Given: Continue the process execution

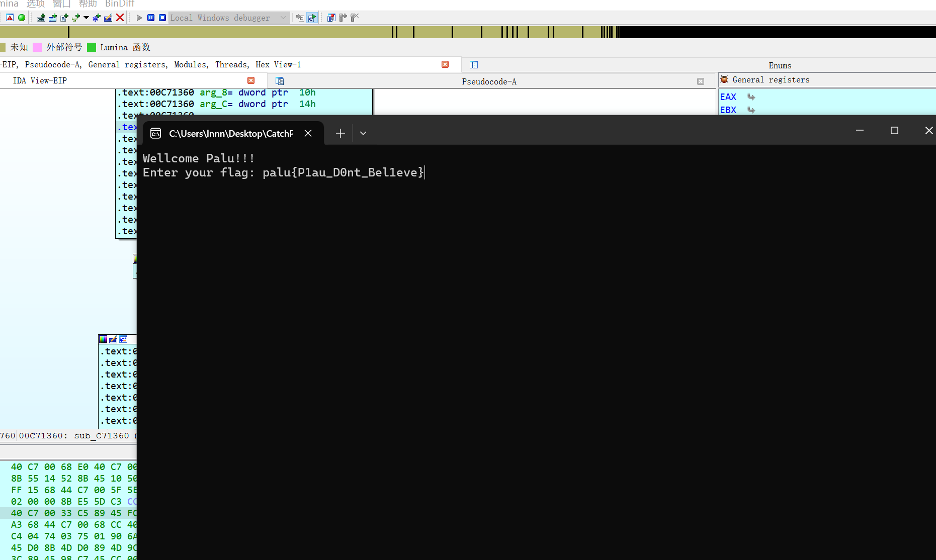Looking at the screenshot, I should click(x=139, y=18).
